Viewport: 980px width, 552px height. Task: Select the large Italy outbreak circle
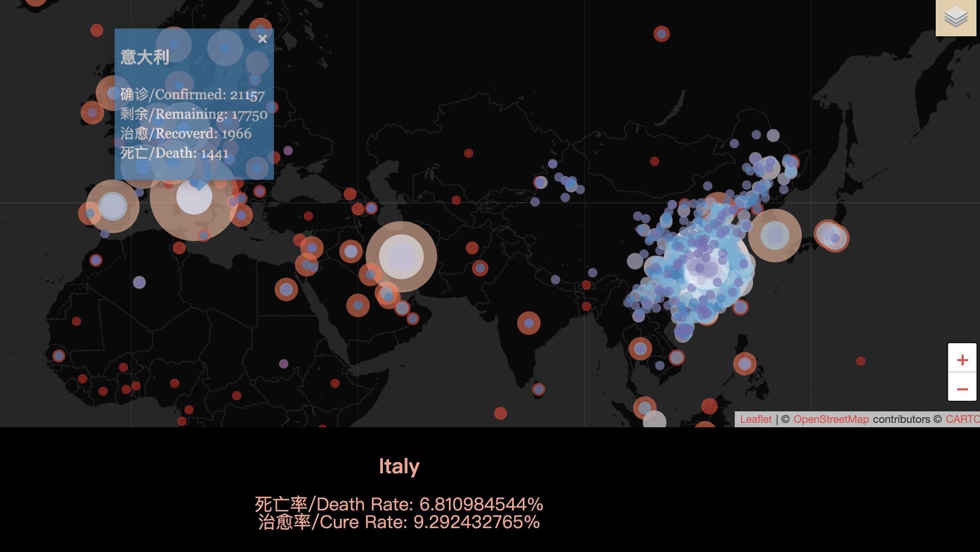[194, 197]
